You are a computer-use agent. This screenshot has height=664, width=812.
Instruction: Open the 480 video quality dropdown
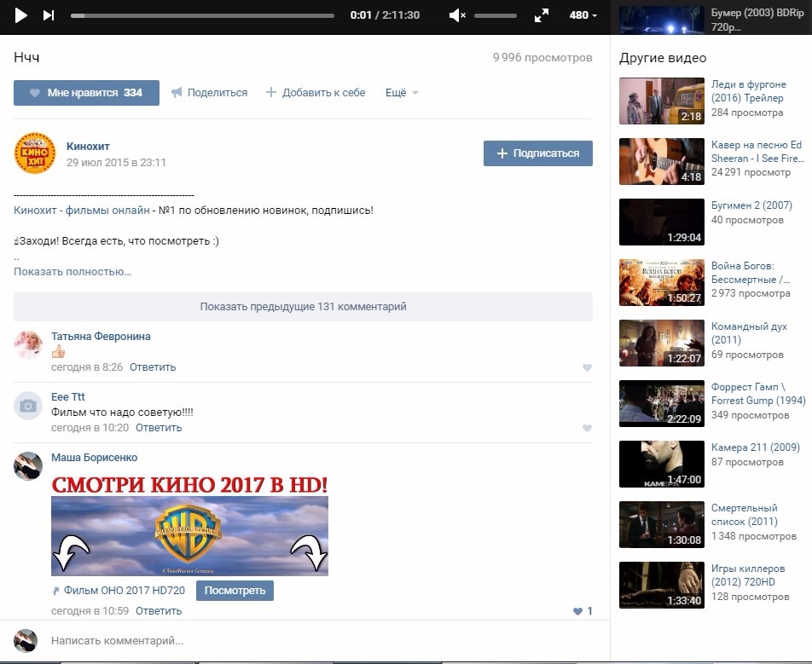coord(583,15)
